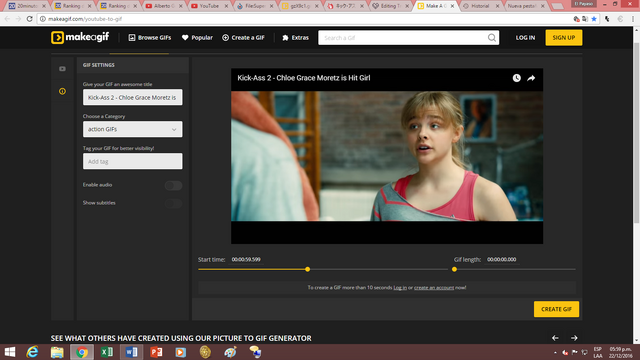This screenshot has height=360, width=640.
Task: Toggle the Show subtitles switch
Action: [x=173, y=203]
